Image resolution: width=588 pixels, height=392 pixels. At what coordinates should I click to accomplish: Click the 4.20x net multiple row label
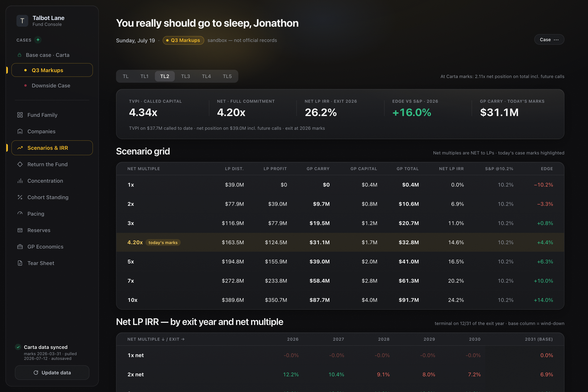coord(135,242)
